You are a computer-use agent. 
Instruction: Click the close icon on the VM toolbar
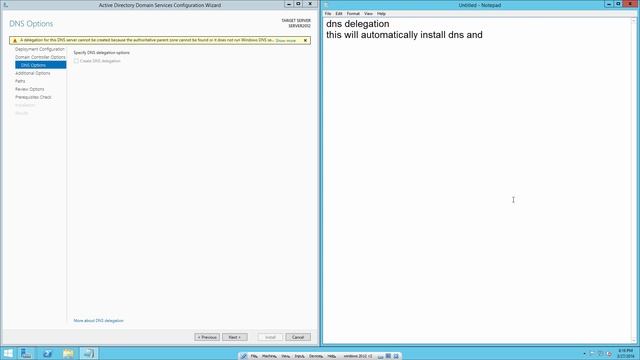coord(396,356)
